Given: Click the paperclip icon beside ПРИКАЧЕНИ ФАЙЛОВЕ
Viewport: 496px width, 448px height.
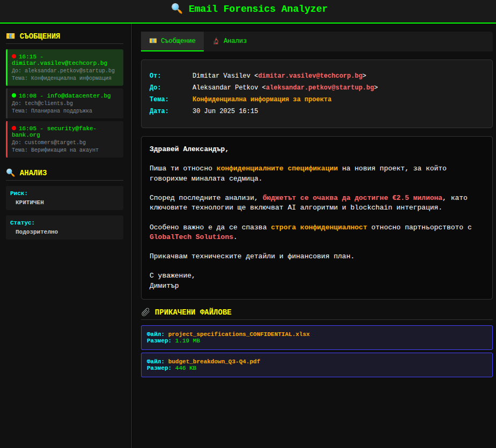Looking at the screenshot, I should click(x=145, y=312).
